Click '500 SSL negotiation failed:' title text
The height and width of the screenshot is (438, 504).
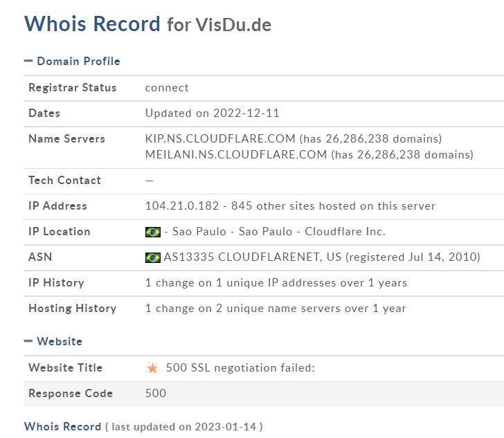point(240,367)
